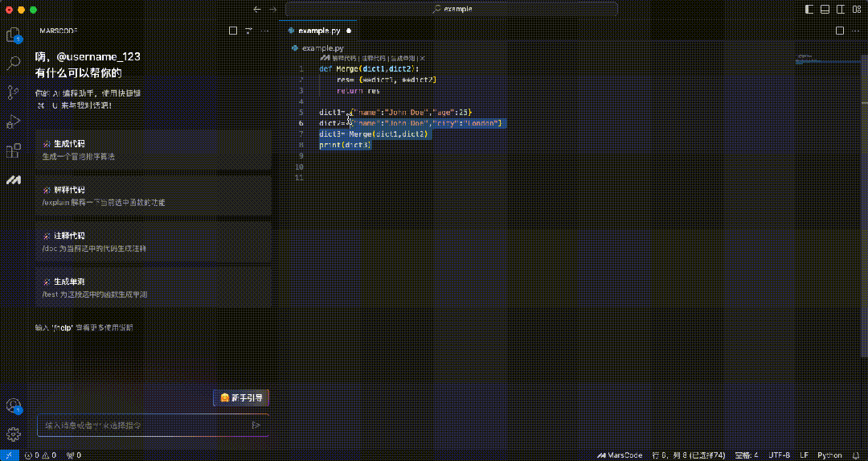The height and width of the screenshot is (461, 868).
Task: Click the square icon in MarsCode header
Action: [x=233, y=31]
